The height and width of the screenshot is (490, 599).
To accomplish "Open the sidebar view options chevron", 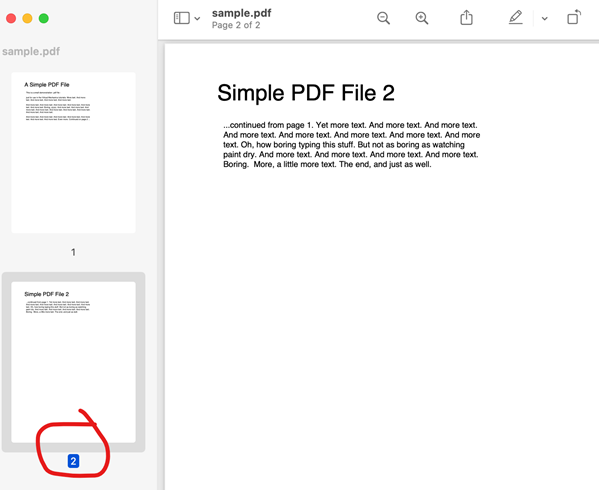I will click(197, 18).
